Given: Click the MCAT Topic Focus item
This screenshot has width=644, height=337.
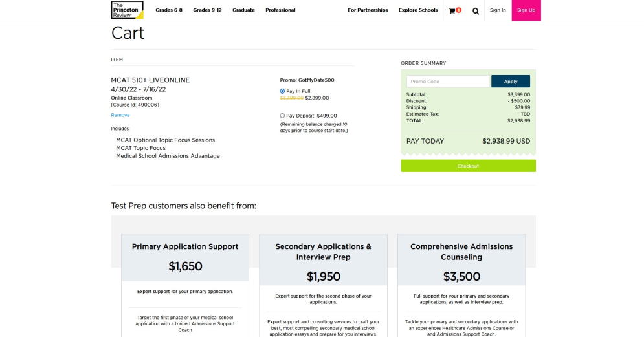Looking at the screenshot, I should [x=141, y=147].
